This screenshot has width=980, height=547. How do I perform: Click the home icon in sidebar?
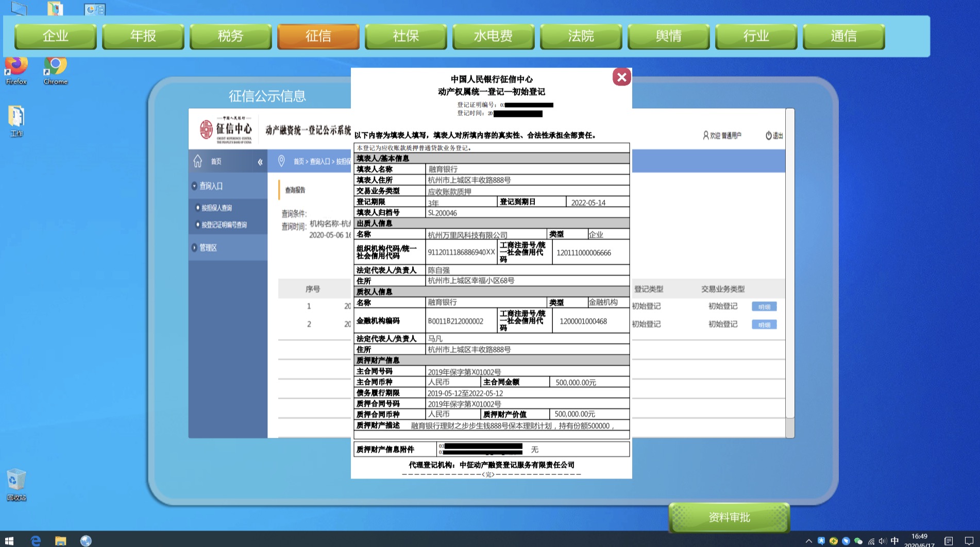pyautogui.click(x=198, y=162)
